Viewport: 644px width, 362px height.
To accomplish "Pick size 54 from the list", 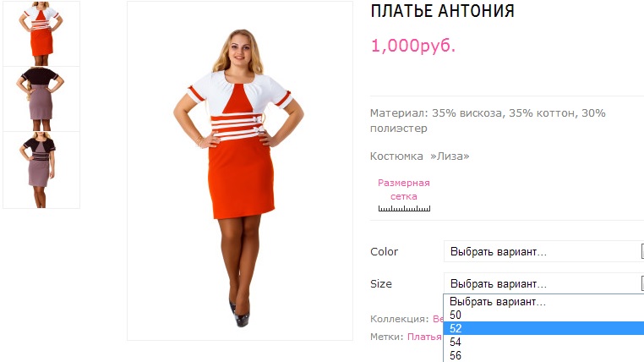I will pyautogui.click(x=543, y=342).
